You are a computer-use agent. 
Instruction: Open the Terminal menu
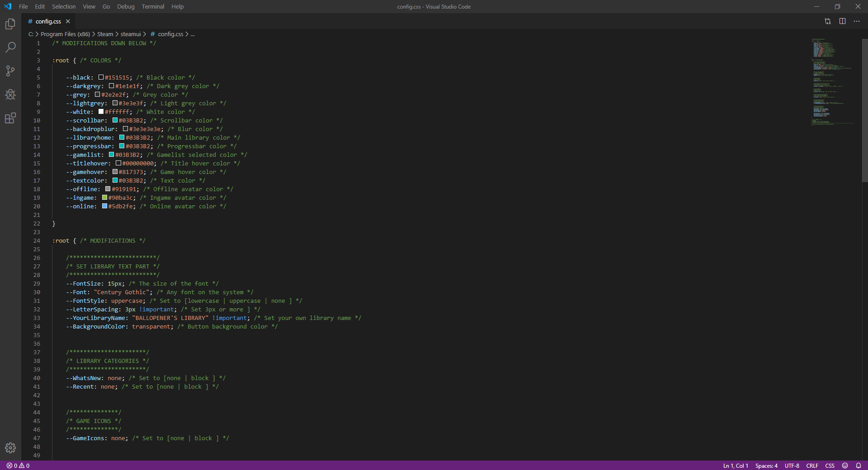(x=153, y=6)
